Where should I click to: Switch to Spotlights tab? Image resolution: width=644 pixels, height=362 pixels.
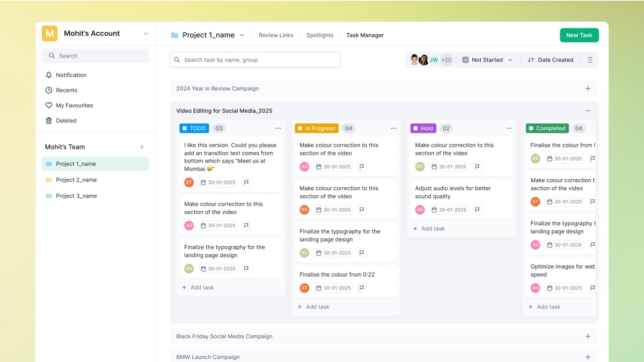[x=320, y=35]
